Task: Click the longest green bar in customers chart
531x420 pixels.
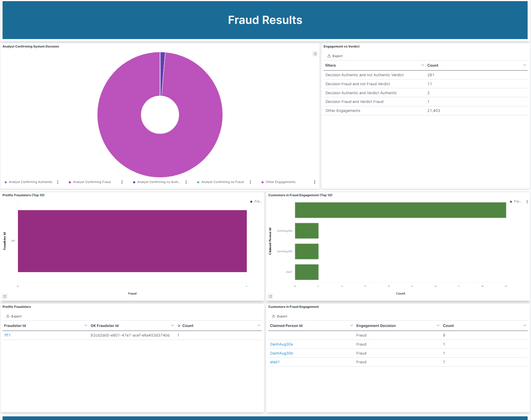Action: click(x=400, y=210)
